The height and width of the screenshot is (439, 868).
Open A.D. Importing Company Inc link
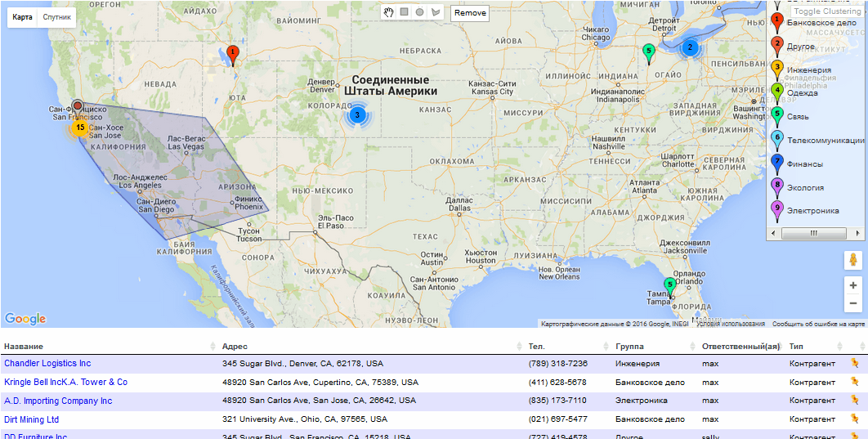57,401
